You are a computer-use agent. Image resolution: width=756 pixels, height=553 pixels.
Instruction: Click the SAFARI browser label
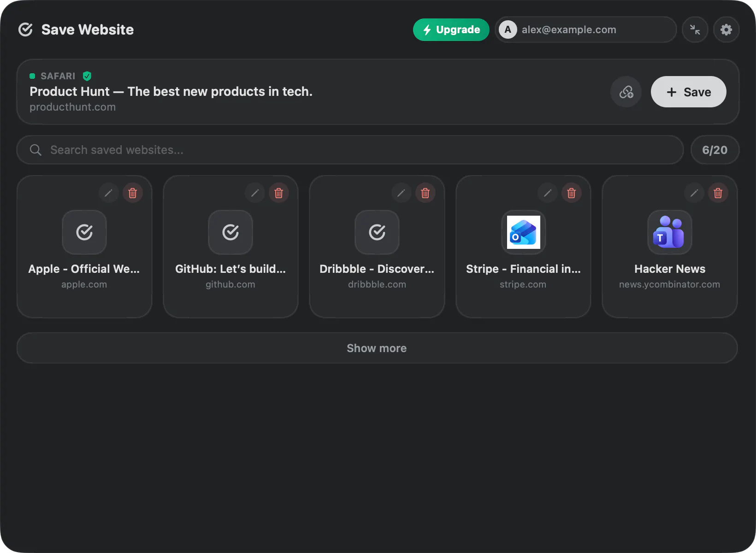tap(58, 76)
